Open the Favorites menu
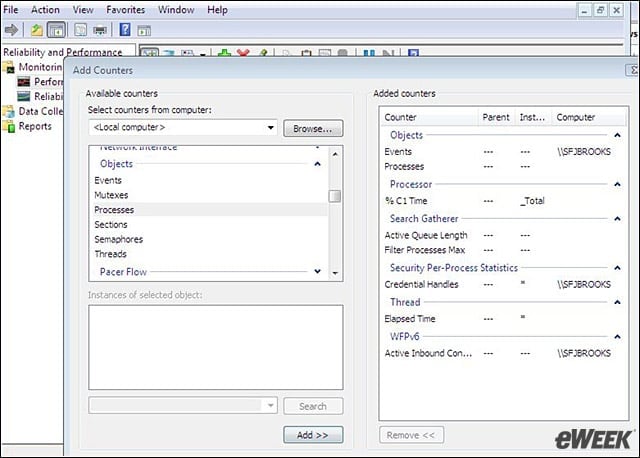This screenshot has width=640, height=458. click(x=125, y=10)
